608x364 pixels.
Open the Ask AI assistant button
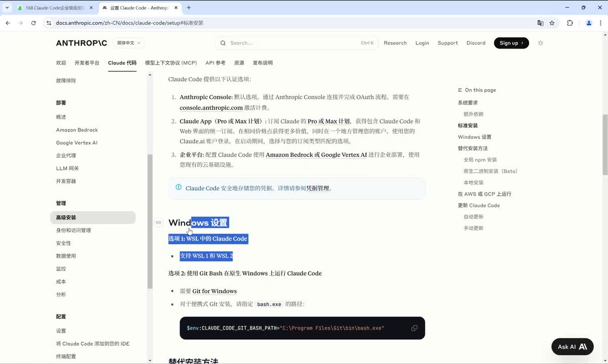tap(573, 347)
